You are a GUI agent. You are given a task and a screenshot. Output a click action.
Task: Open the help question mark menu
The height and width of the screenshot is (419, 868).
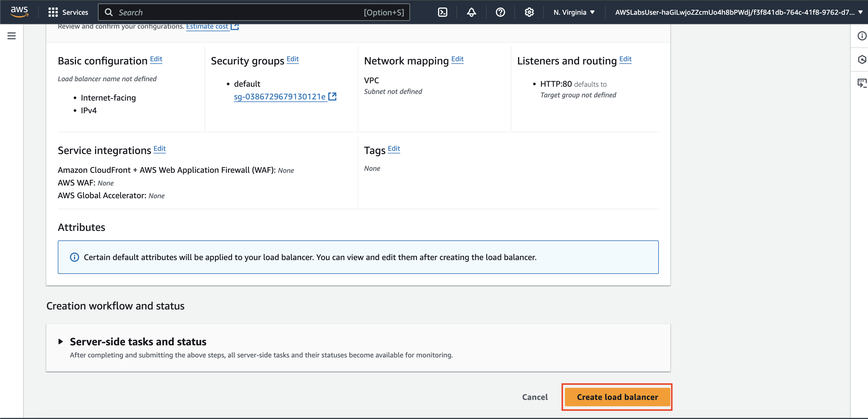[x=500, y=12]
